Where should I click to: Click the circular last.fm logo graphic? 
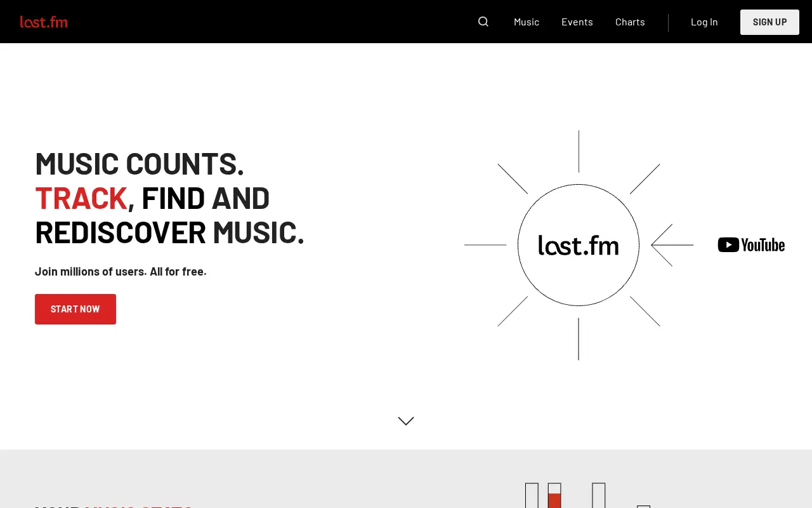579,245
